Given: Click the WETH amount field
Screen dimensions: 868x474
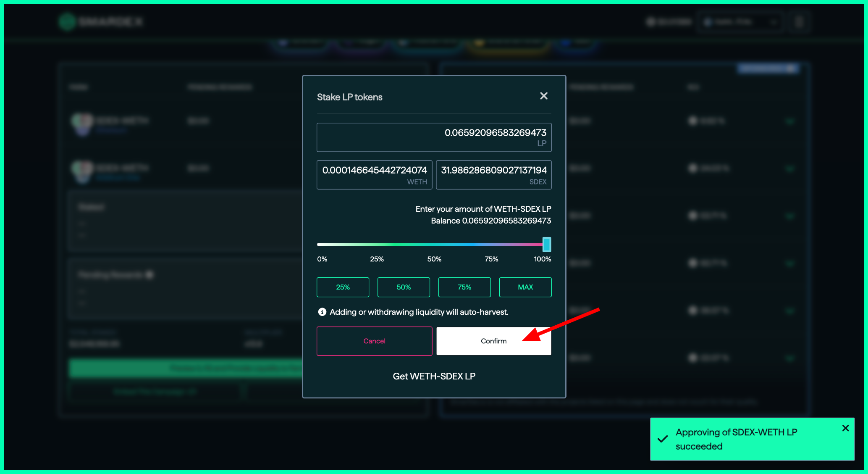Looking at the screenshot, I should pyautogui.click(x=374, y=174).
